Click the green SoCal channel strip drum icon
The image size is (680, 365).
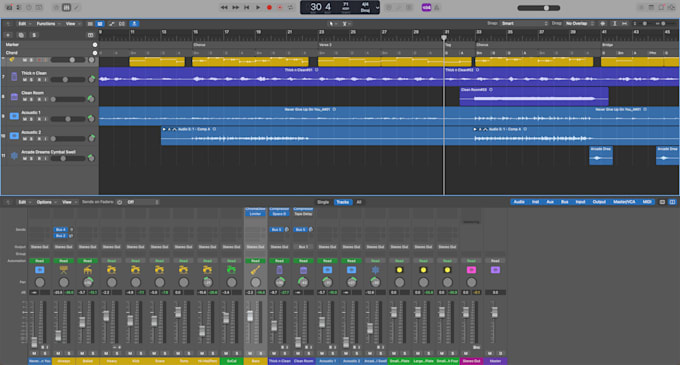[231, 270]
